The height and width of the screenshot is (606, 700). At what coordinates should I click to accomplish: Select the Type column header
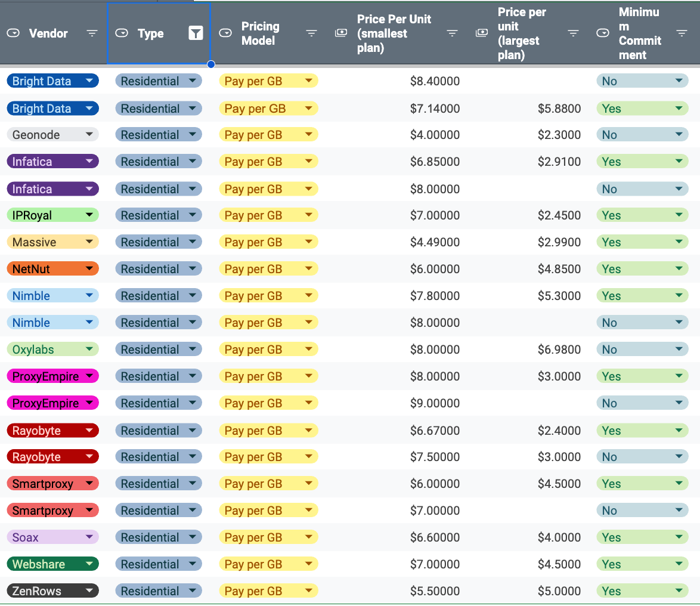pos(150,33)
